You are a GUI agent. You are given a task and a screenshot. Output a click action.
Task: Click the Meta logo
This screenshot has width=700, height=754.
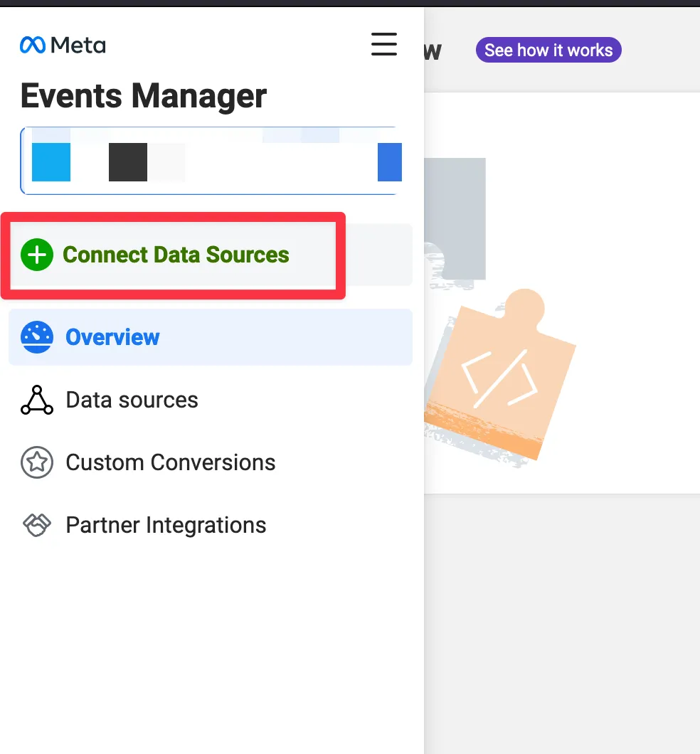point(63,46)
